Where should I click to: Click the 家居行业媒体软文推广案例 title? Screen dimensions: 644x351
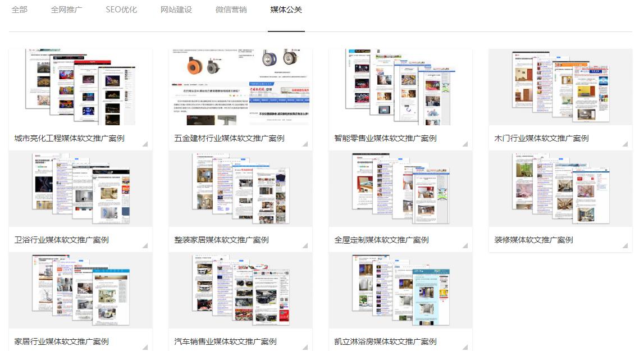(x=63, y=341)
